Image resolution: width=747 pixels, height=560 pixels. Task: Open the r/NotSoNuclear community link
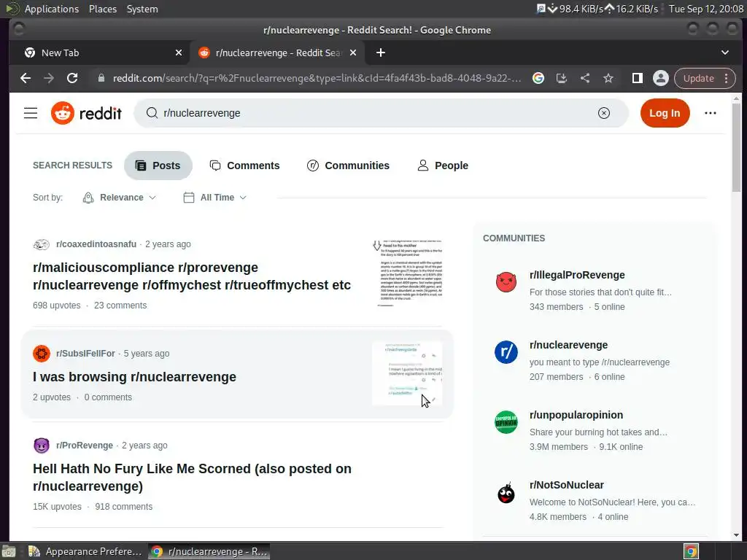566,485
